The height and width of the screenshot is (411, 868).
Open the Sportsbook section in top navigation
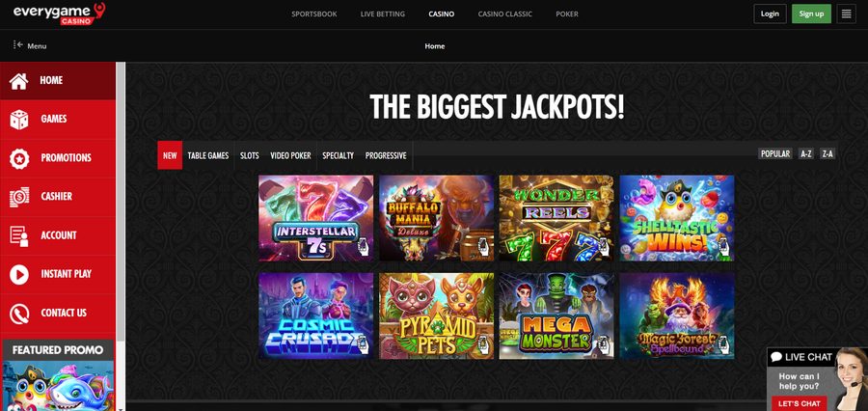pos(313,14)
